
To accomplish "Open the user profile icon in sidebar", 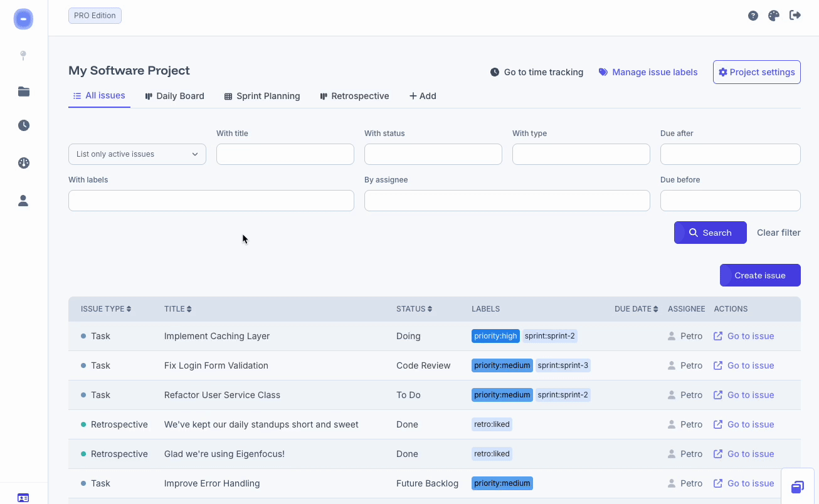I will click(x=24, y=201).
